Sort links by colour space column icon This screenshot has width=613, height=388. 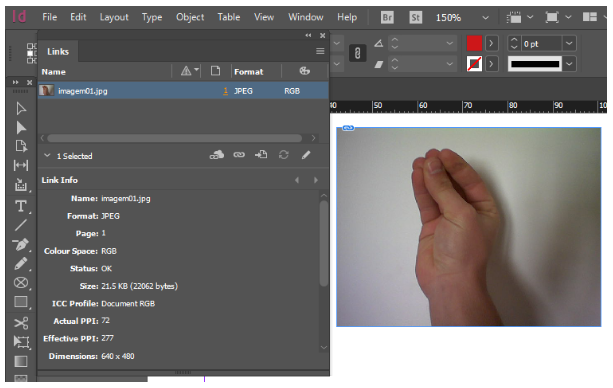305,71
